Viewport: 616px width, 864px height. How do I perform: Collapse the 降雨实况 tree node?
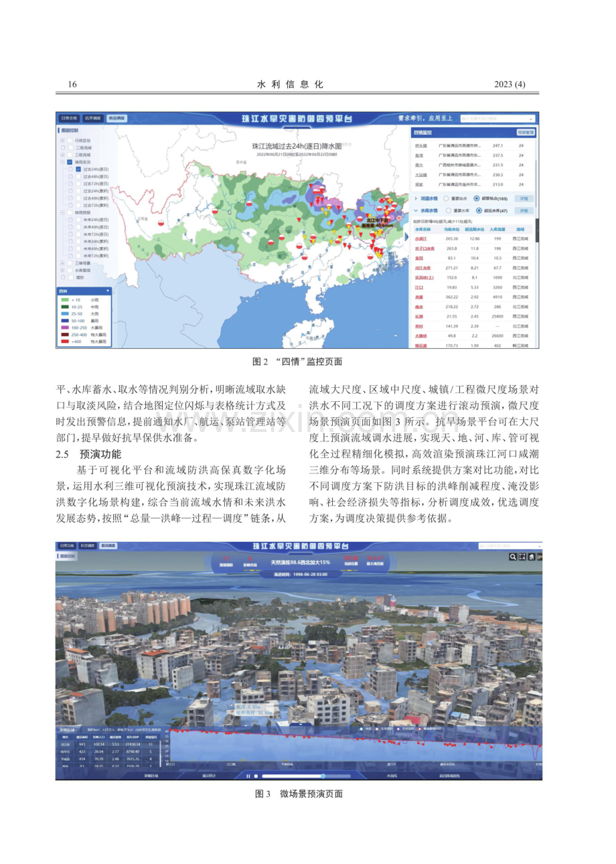(x=63, y=162)
